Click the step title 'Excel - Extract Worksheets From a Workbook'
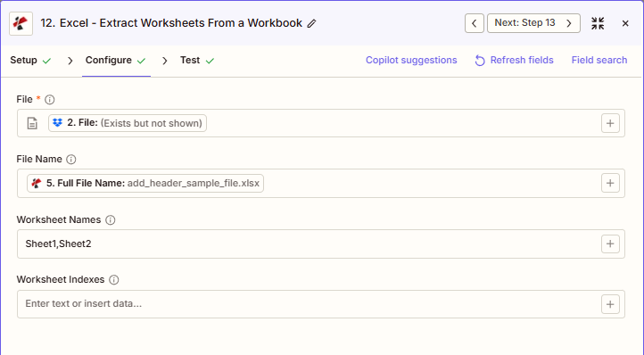The image size is (644, 355). (181, 23)
